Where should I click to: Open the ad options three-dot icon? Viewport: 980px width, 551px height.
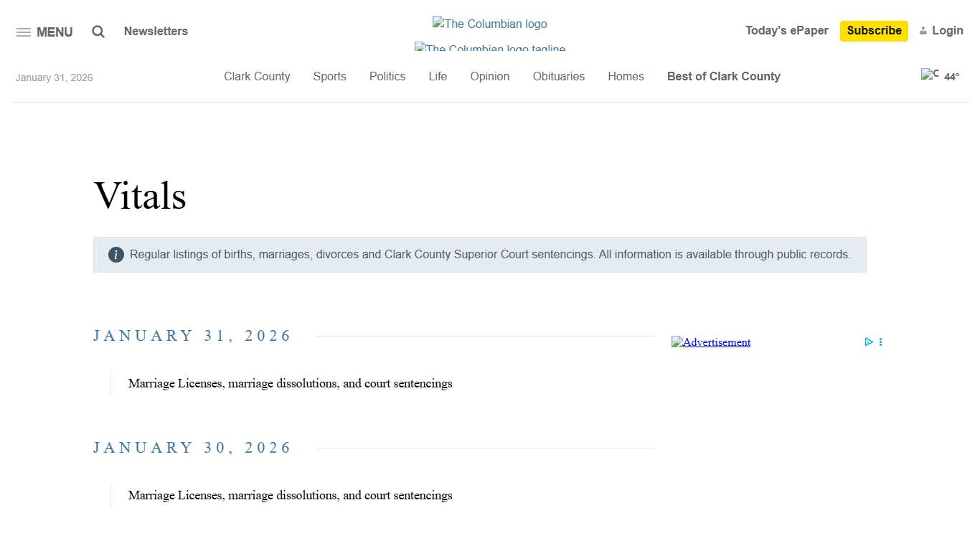[880, 342]
